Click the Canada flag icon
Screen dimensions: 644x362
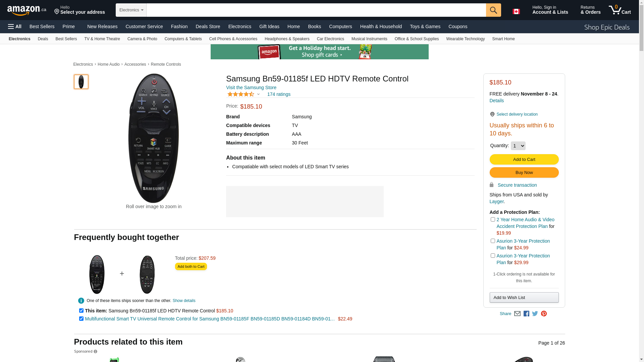point(516,11)
